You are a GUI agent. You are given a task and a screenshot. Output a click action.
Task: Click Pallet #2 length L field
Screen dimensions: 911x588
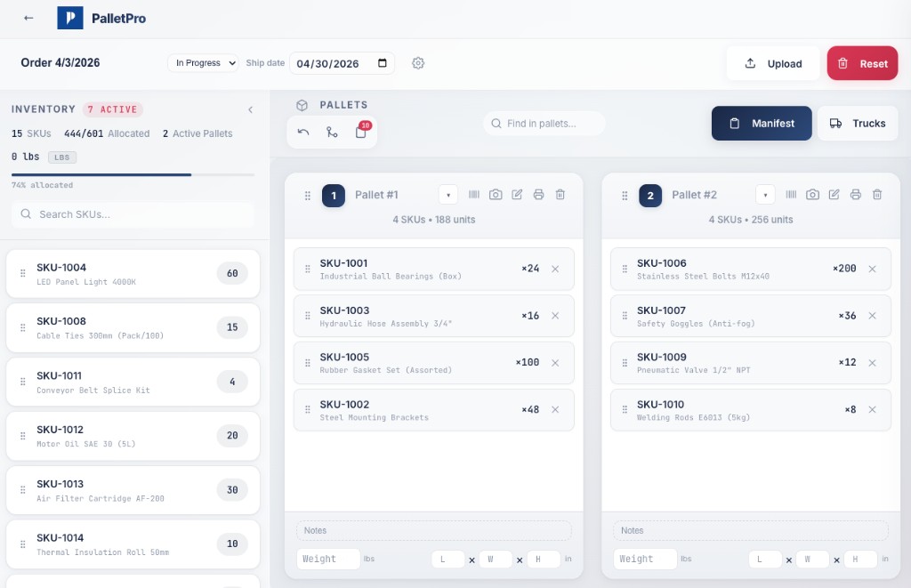point(765,560)
